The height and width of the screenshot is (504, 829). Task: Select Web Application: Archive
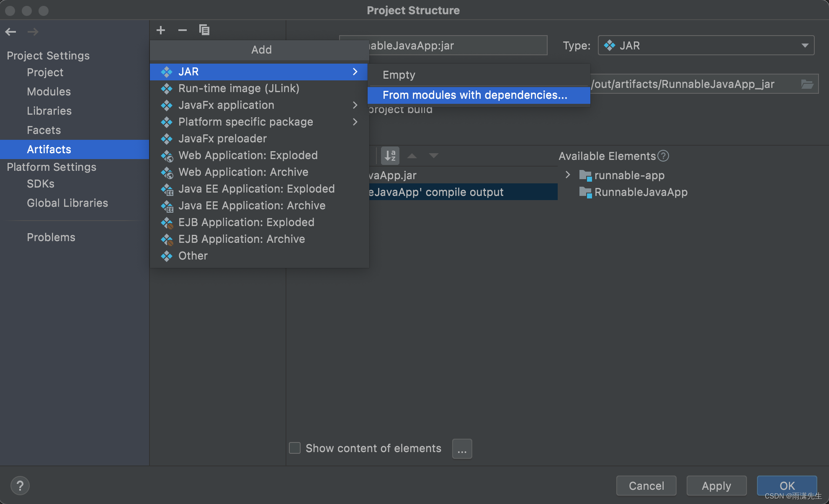tap(259, 172)
